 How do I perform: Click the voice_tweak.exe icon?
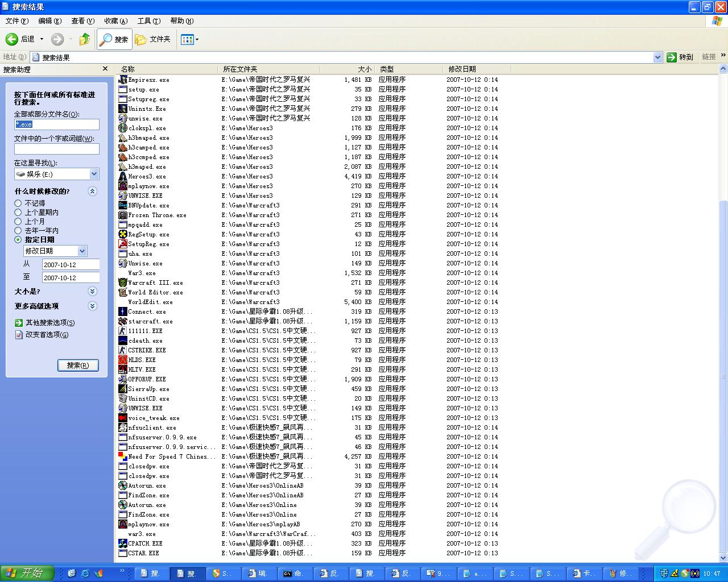pyautogui.click(x=123, y=418)
